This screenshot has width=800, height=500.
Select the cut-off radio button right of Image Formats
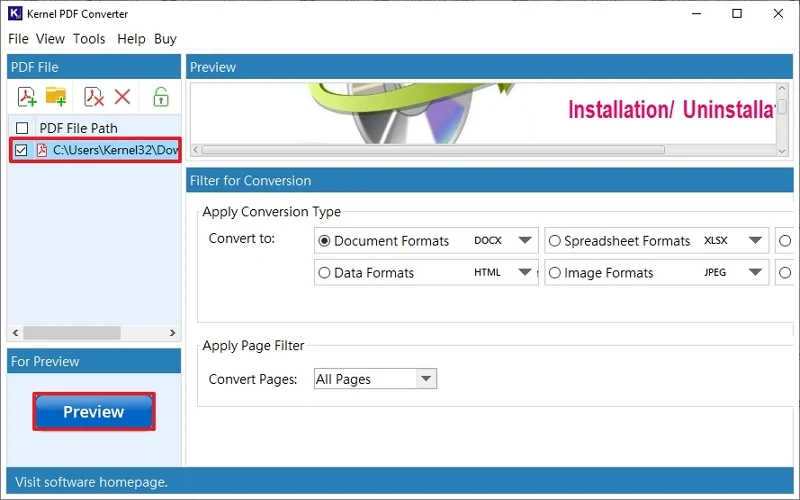785,273
